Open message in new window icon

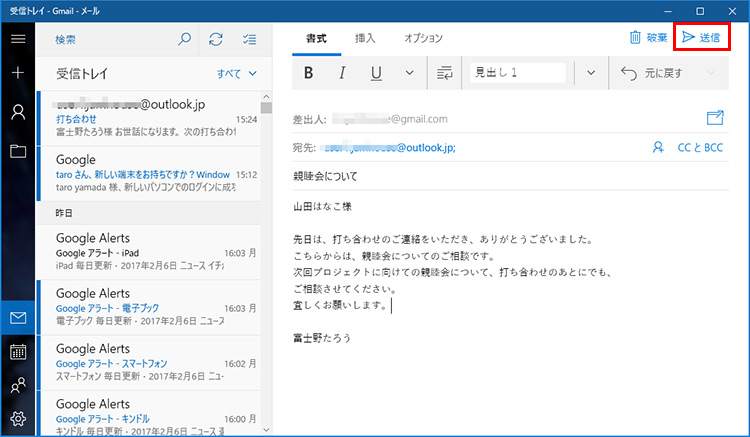714,118
